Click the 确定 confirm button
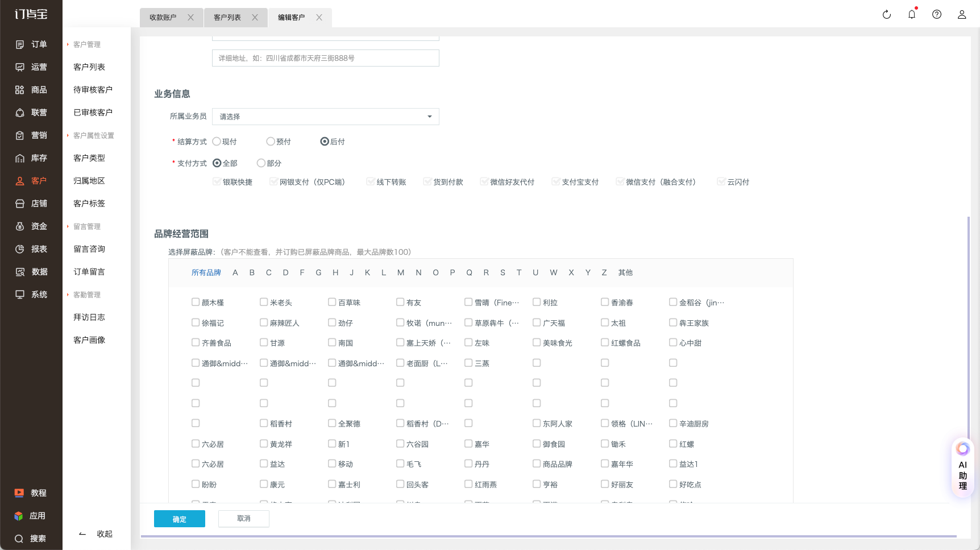The width and height of the screenshot is (980, 550). point(180,519)
